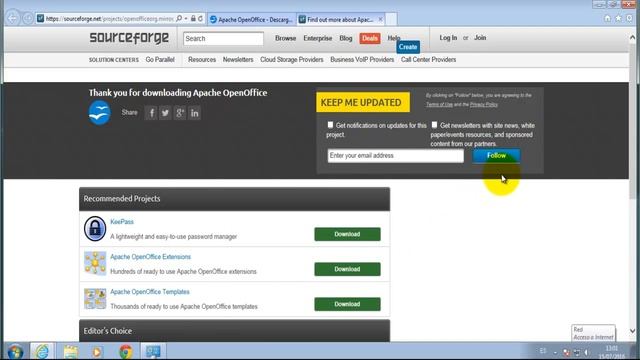Click the volume speaker tray icon
Screen dimensions: 640x360
tap(587, 352)
